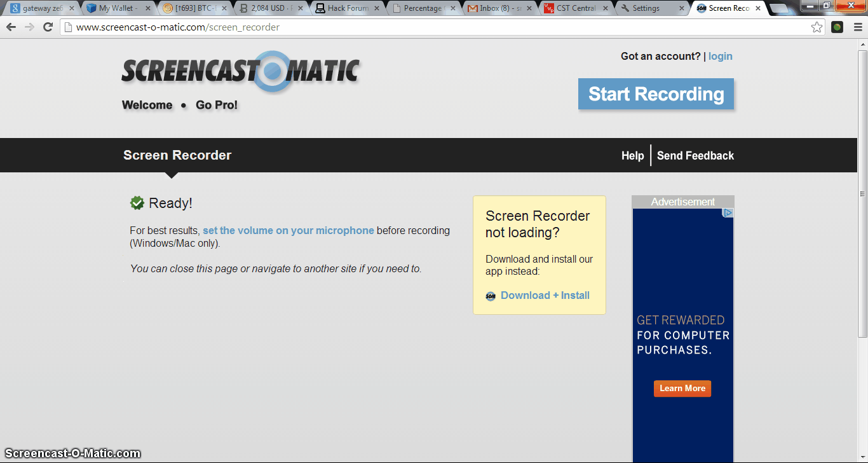Close the Gmail Inbox tab
Viewport: 868px width, 463px height.
click(x=529, y=8)
